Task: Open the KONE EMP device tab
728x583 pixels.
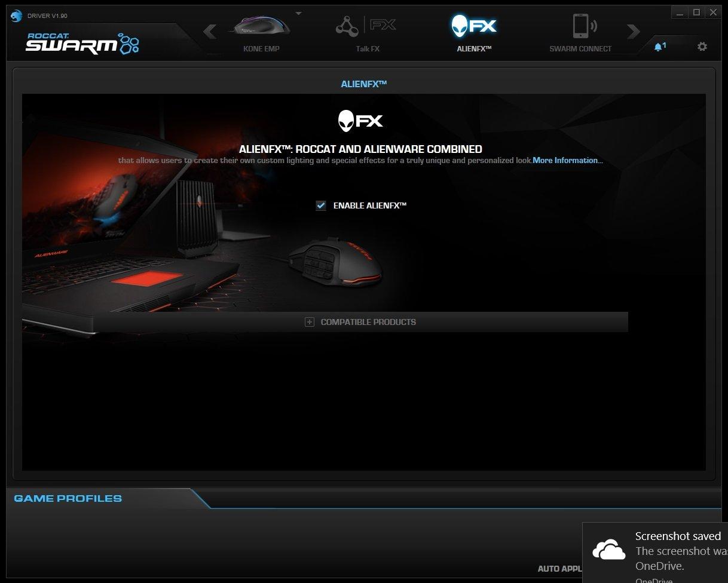Action: click(x=262, y=33)
